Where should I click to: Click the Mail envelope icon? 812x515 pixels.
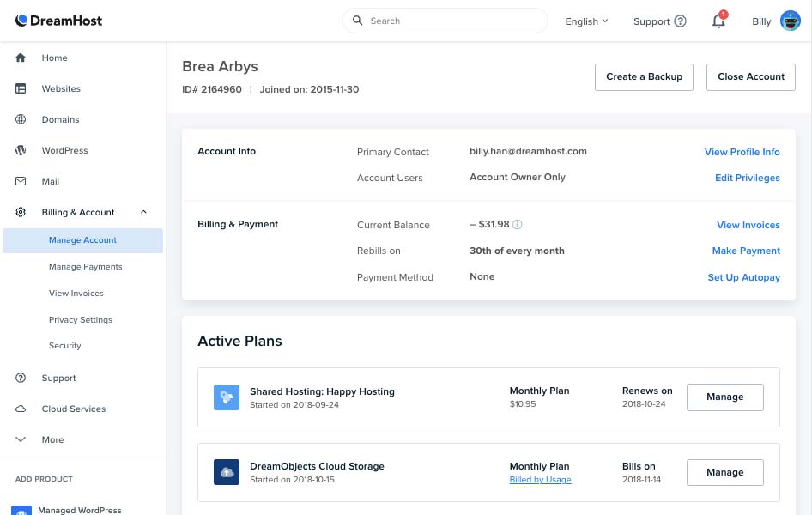[x=21, y=181]
